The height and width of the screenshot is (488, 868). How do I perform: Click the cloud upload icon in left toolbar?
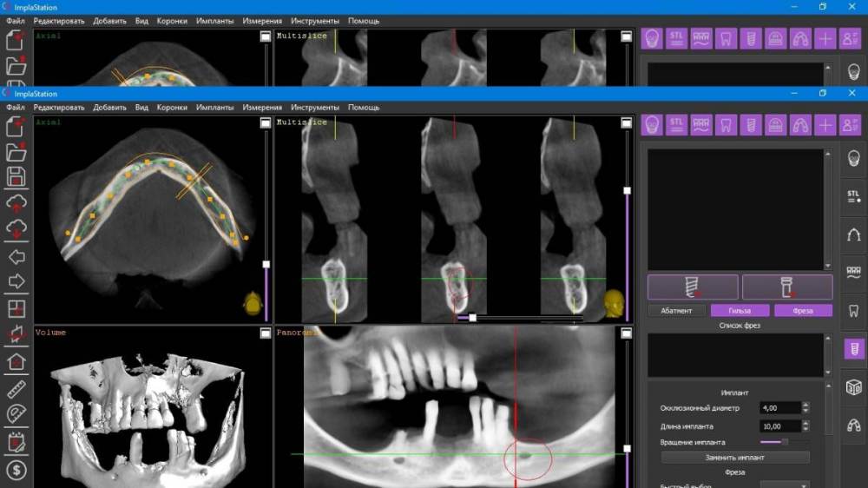coord(16,203)
